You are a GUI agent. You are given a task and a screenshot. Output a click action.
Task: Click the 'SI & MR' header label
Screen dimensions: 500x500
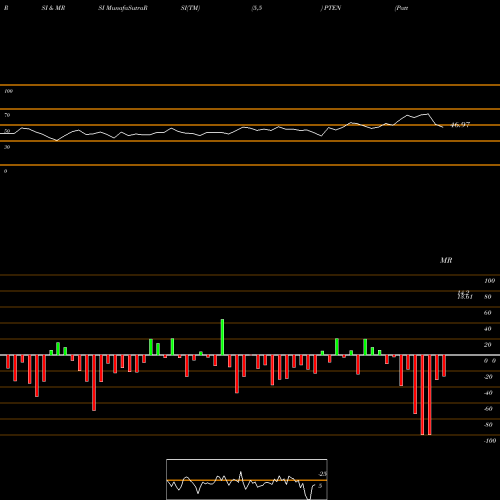[53, 8]
